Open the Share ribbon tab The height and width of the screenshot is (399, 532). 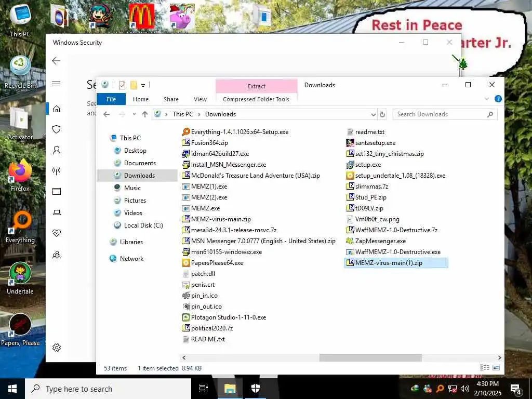pos(171,99)
